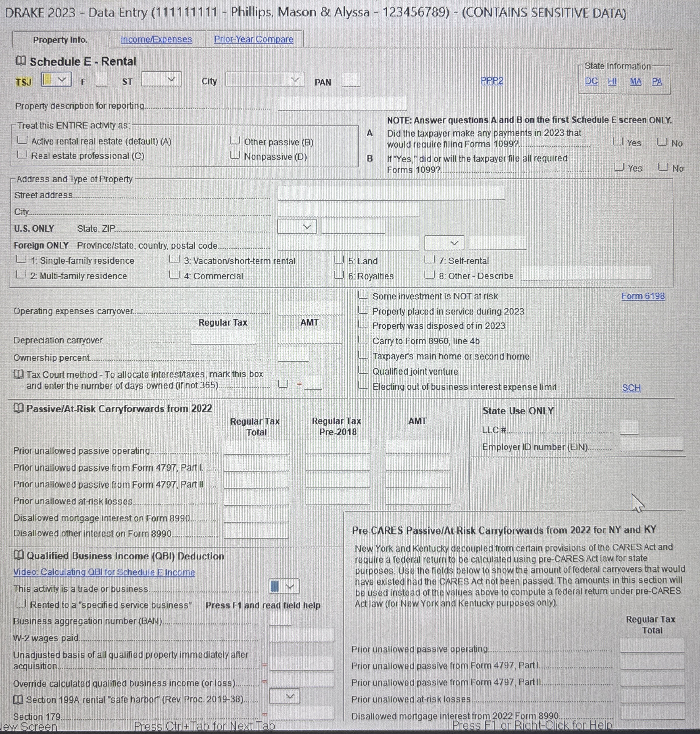Open the Prior-Year Compare tab
This screenshot has width=700, height=734.
tap(253, 39)
